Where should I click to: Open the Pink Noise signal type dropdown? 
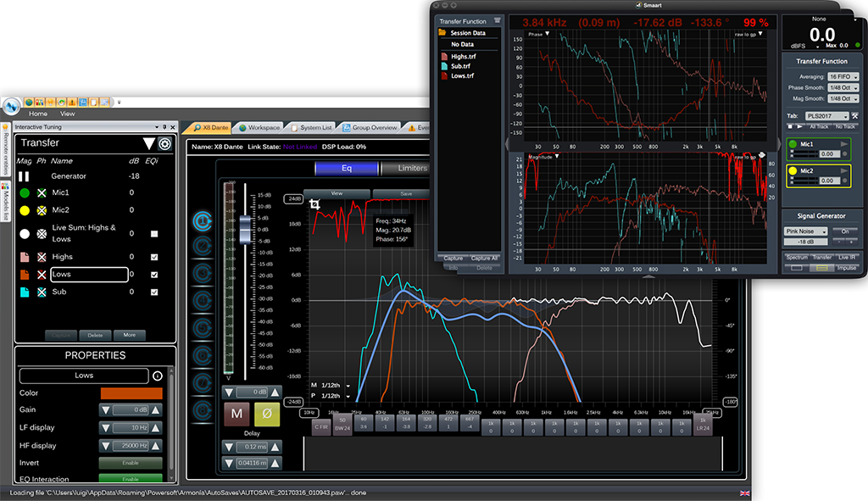[806, 231]
